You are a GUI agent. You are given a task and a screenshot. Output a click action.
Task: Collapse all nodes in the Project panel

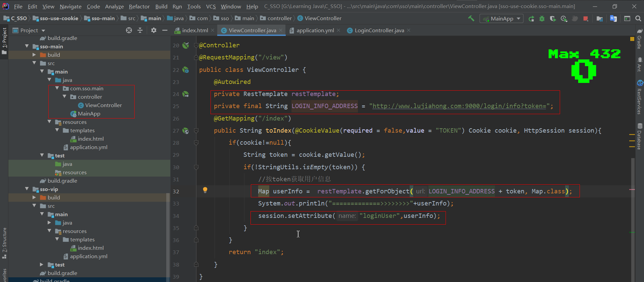pyautogui.click(x=140, y=31)
